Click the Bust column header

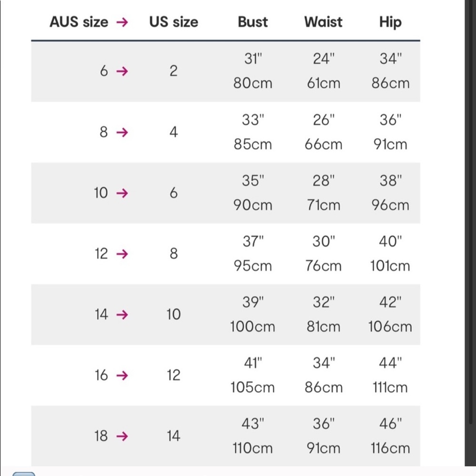click(x=253, y=22)
